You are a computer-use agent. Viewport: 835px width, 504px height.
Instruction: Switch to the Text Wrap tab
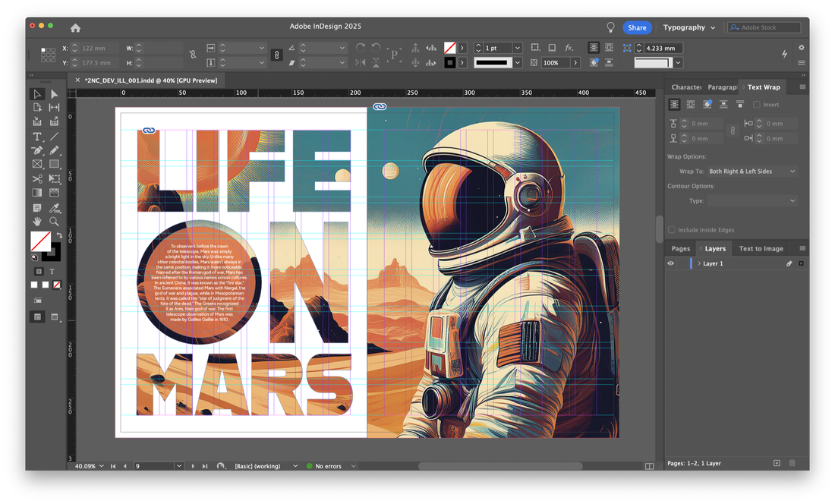[x=764, y=87]
